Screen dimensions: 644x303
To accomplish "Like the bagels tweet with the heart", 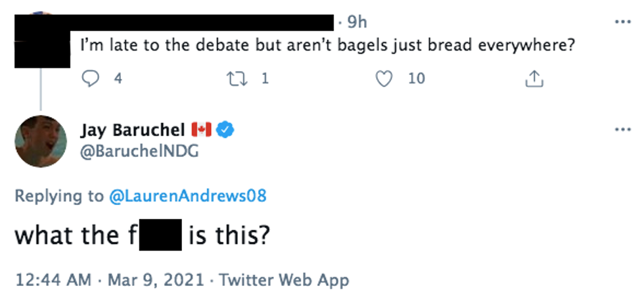I will pyautogui.click(x=383, y=79).
